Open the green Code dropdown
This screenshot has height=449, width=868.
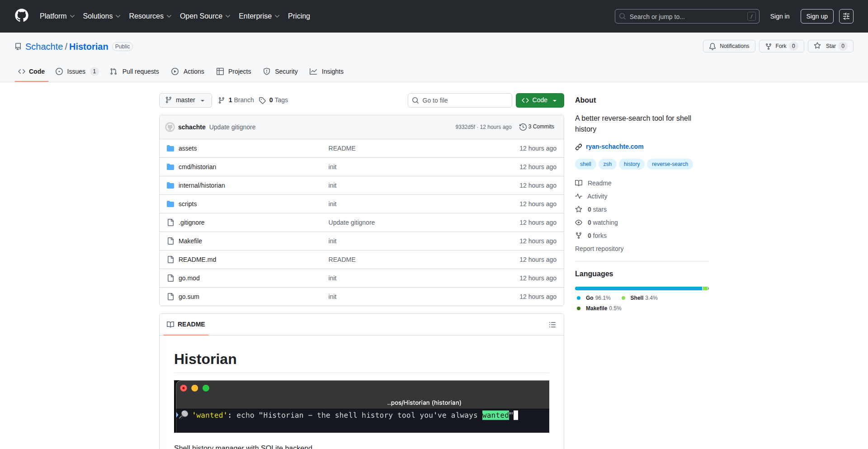click(539, 100)
